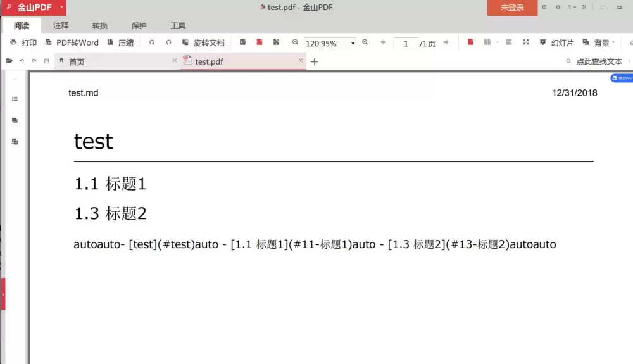
Task: Open the 金山PDF application menu
Action: 34,7
